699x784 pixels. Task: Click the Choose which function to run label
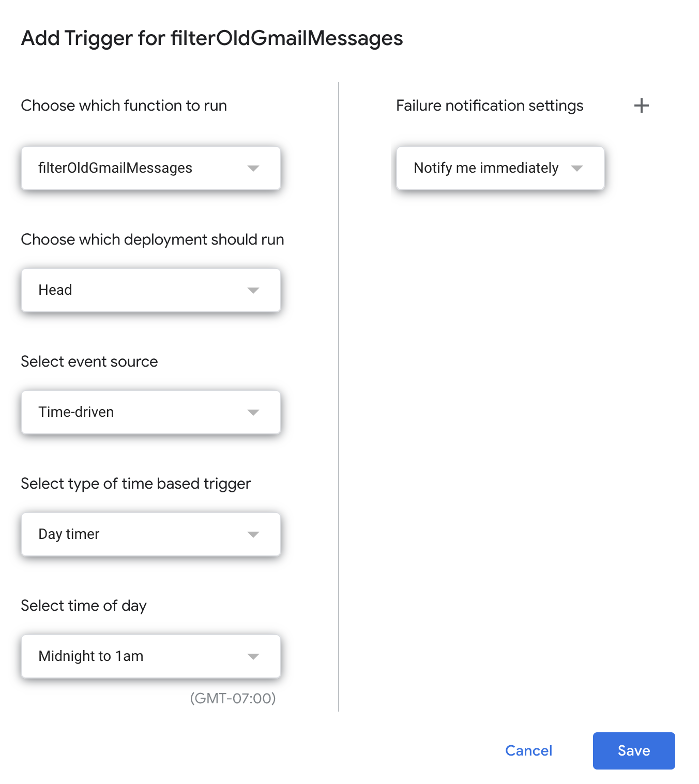(x=124, y=105)
